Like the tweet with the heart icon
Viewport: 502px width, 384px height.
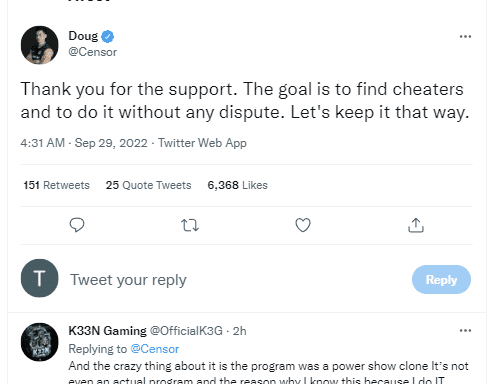tap(303, 225)
